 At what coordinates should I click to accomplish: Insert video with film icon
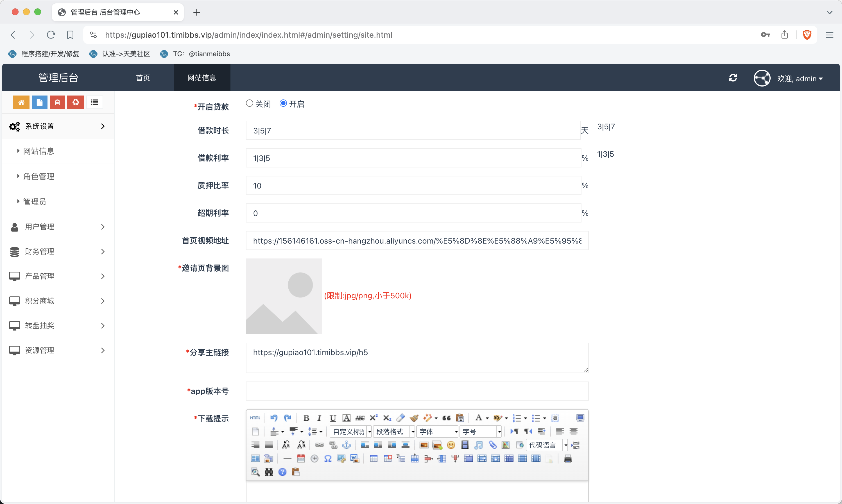coord(465,445)
